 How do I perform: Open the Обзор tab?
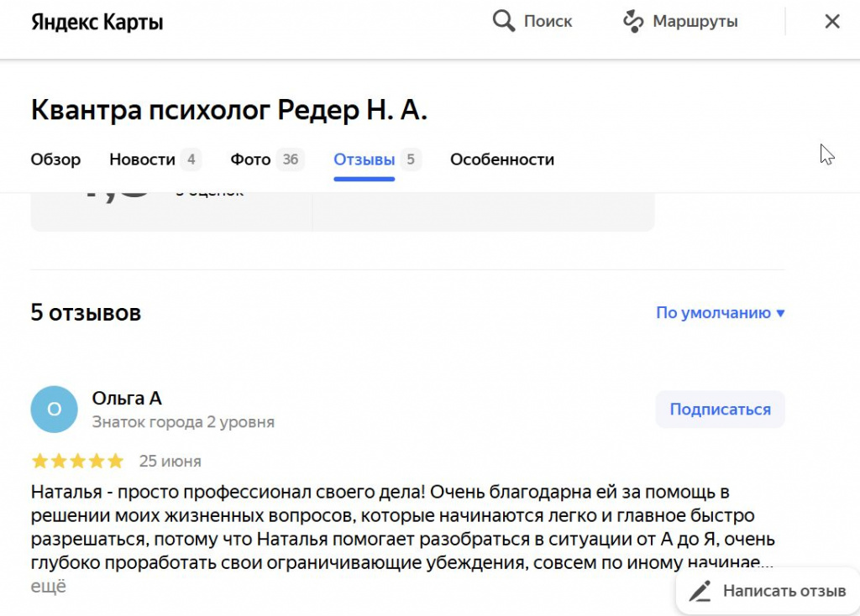tap(55, 159)
